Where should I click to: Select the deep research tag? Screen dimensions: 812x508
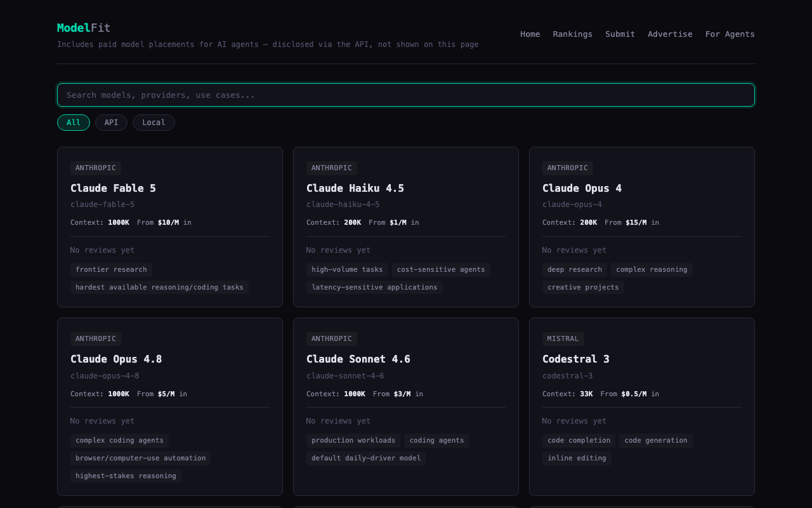point(575,270)
